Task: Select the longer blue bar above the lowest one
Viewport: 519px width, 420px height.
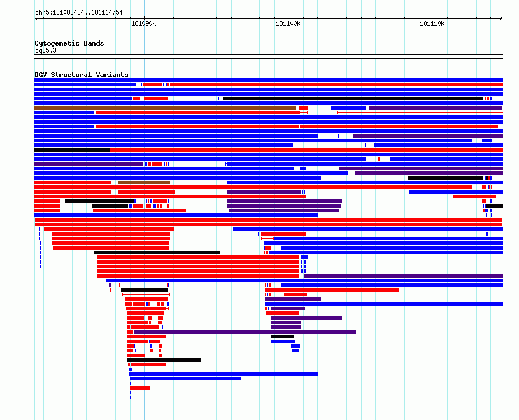Action: [x=224, y=374]
